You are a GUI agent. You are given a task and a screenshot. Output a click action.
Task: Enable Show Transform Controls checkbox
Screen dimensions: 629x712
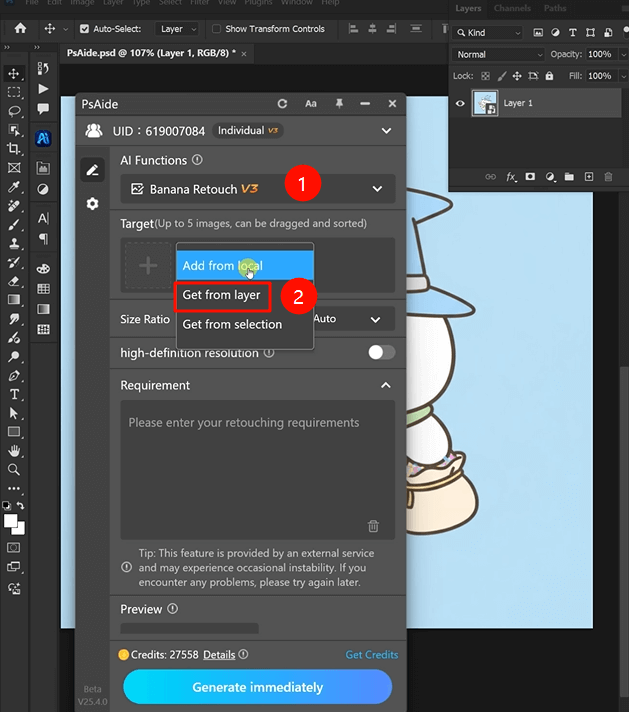[x=217, y=29]
